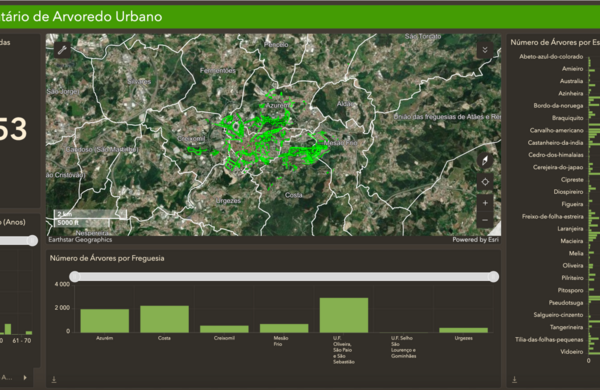Select the Urgezes bar in chart

point(463,330)
